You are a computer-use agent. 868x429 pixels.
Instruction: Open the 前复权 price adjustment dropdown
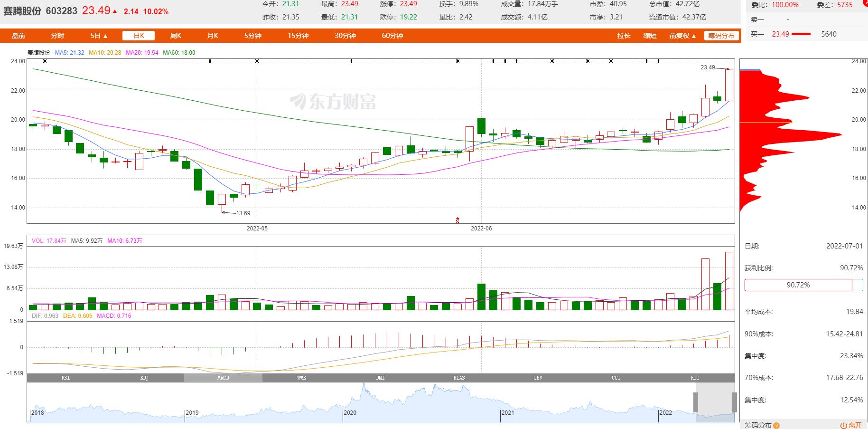[680, 35]
